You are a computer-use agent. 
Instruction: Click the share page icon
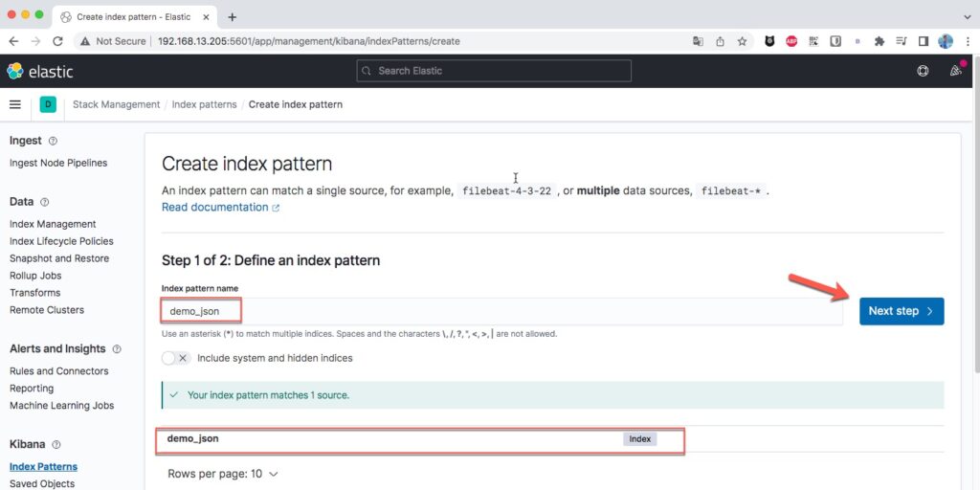pos(720,41)
